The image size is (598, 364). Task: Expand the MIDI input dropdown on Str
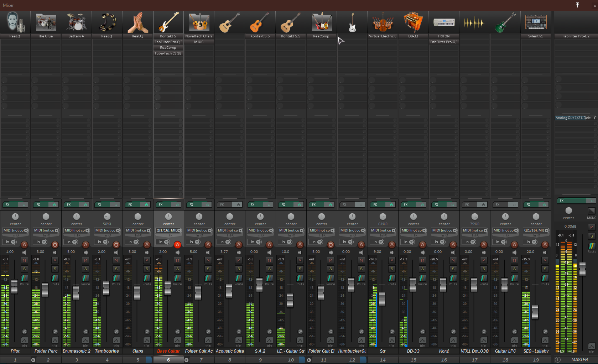pyautogui.click(x=383, y=230)
